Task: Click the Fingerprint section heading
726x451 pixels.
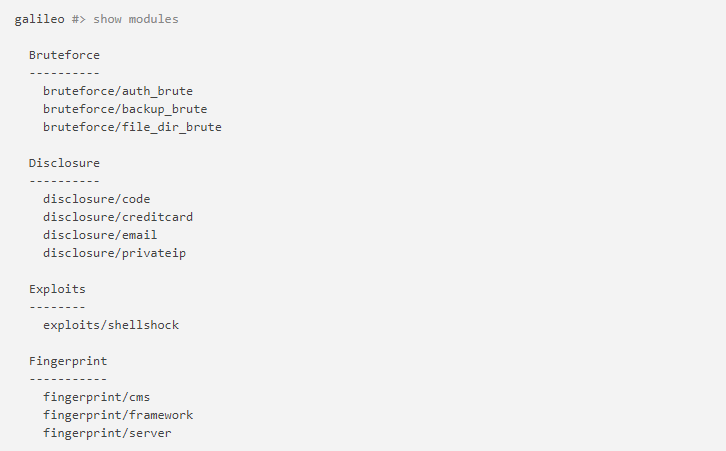Action: click(x=68, y=361)
